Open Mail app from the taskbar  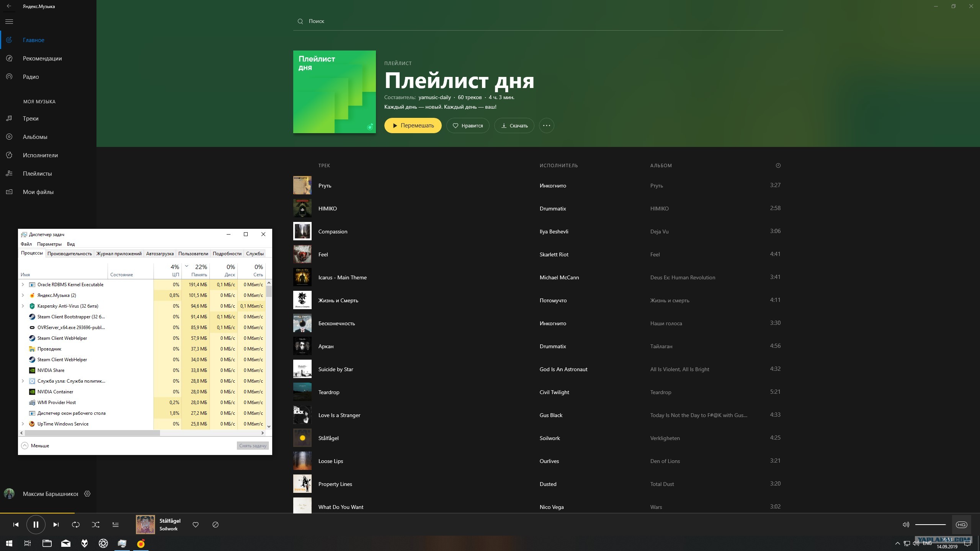coord(66,543)
